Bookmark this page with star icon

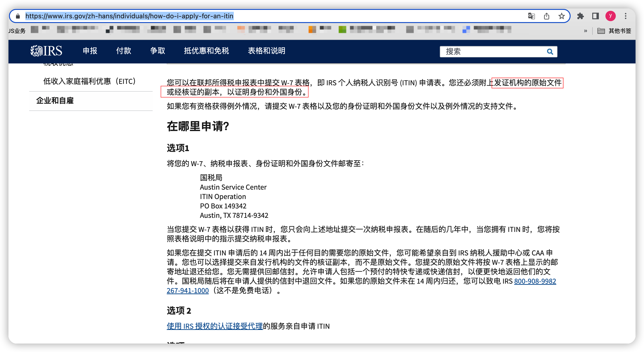(x=561, y=16)
